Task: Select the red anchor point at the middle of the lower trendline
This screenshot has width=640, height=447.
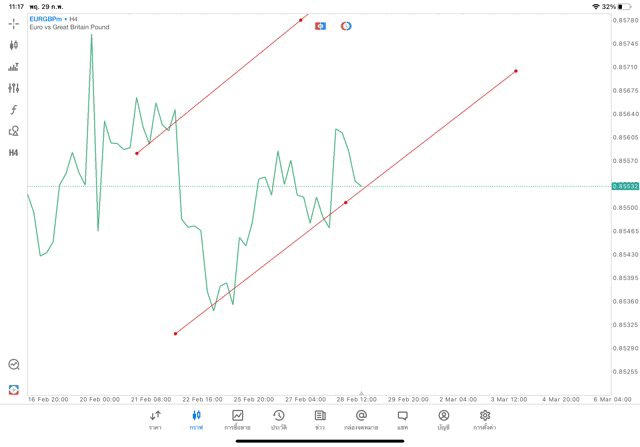Action: click(346, 202)
